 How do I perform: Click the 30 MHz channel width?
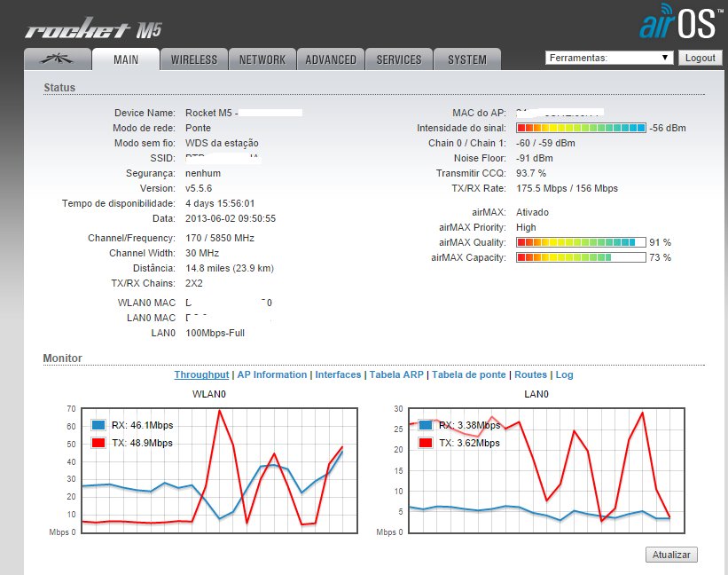click(202, 253)
